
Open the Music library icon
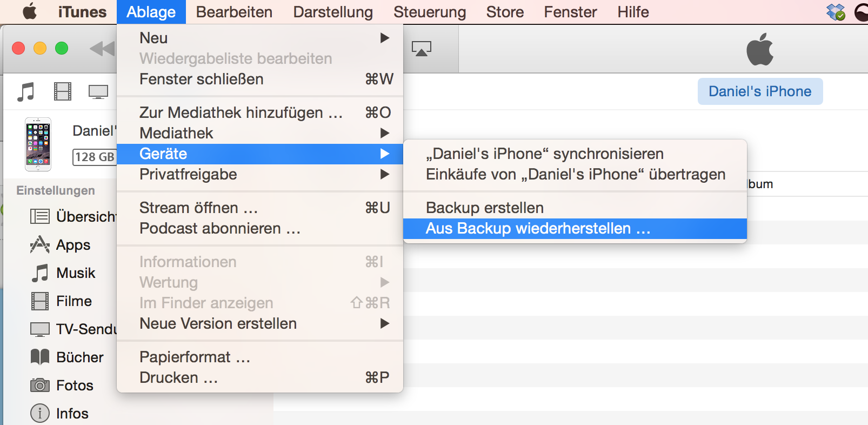pos(25,92)
